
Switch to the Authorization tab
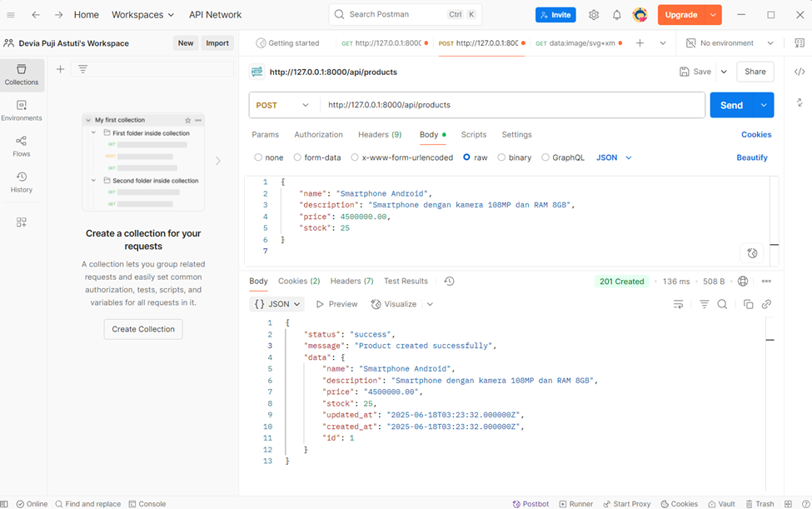click(x=318, y=134)
